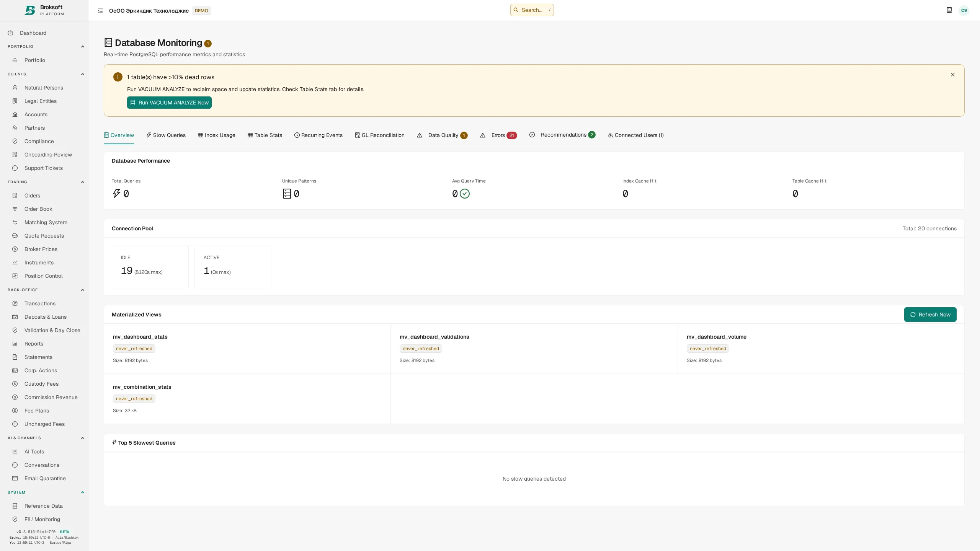Collapse the Trading sidebar section
The height and width of the screenshot is (551, 980).
pos(82,182)
